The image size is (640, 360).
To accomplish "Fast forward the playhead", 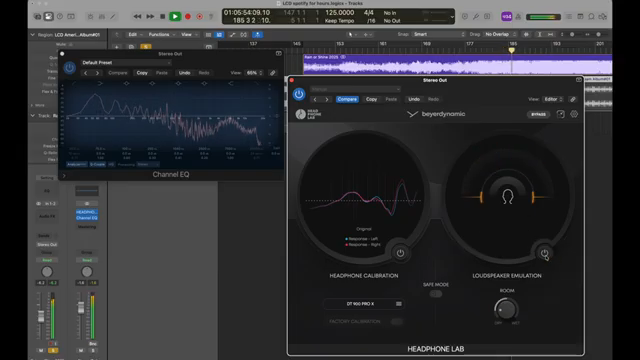I will [150, 17].
